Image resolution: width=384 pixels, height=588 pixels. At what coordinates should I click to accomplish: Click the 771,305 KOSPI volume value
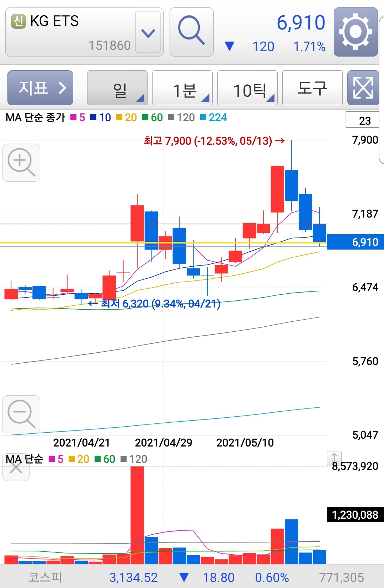[x=341, y=578]
